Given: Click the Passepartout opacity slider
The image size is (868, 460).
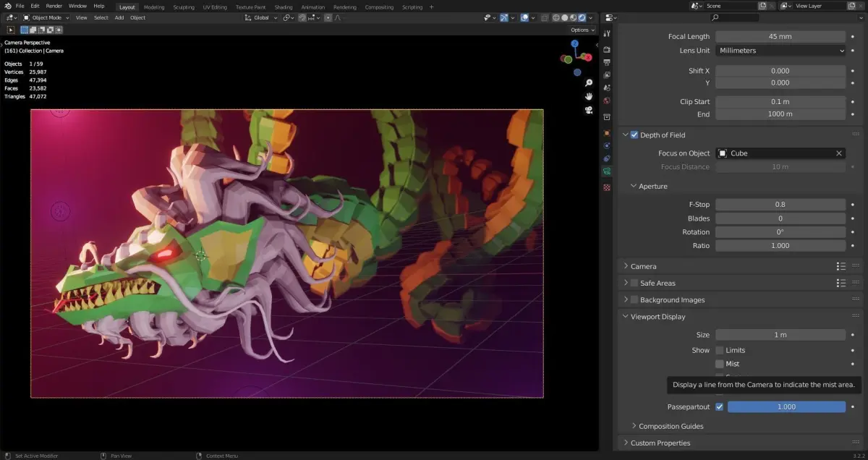Looking at the screenshot, I should [786, 406].
